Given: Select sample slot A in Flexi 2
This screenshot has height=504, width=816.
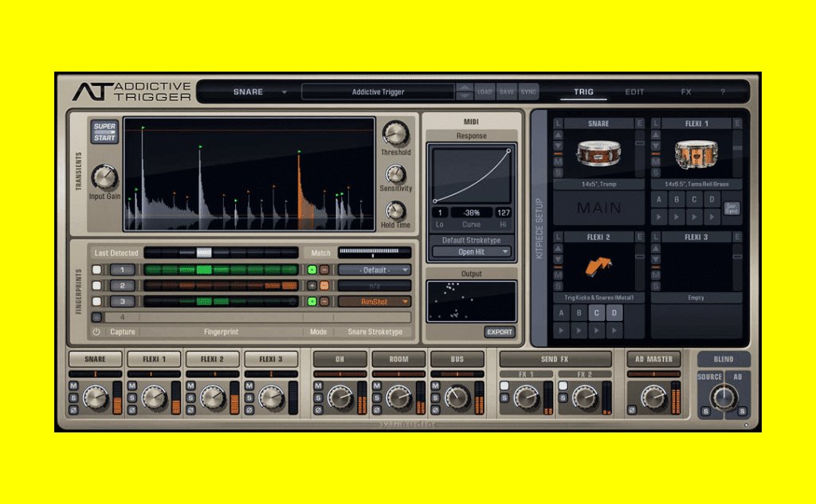Looking at the screenshot, I should pyautogui.click(x=561, y=313).
